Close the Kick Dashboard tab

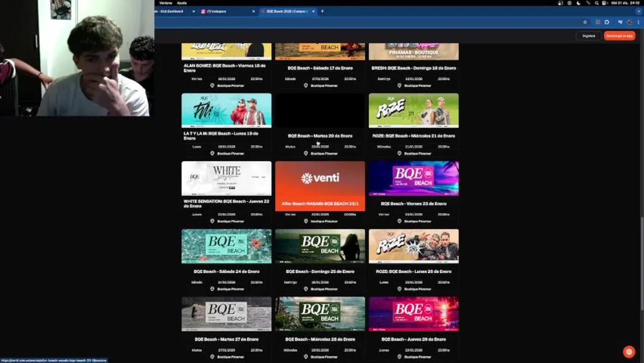point(194,11)
